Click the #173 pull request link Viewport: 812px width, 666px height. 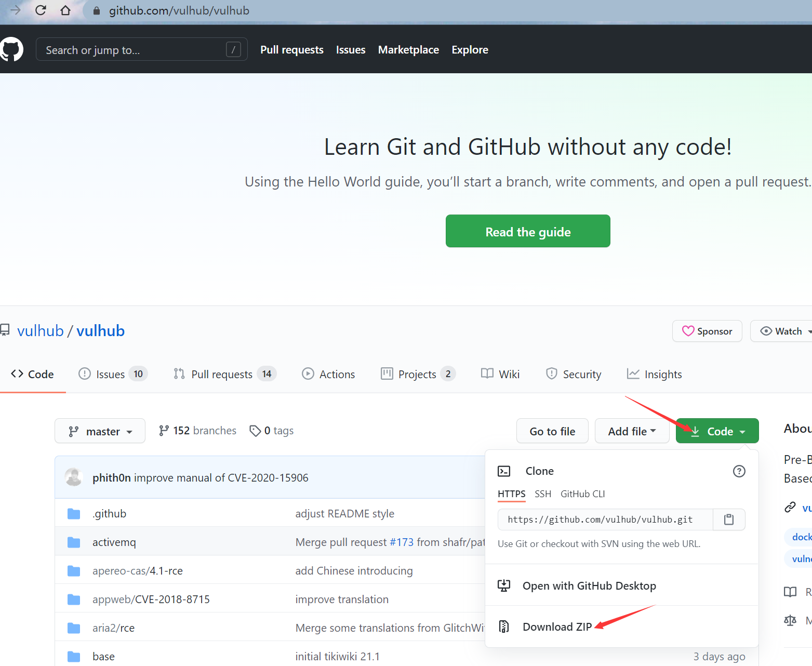click(x=402, y=542)
